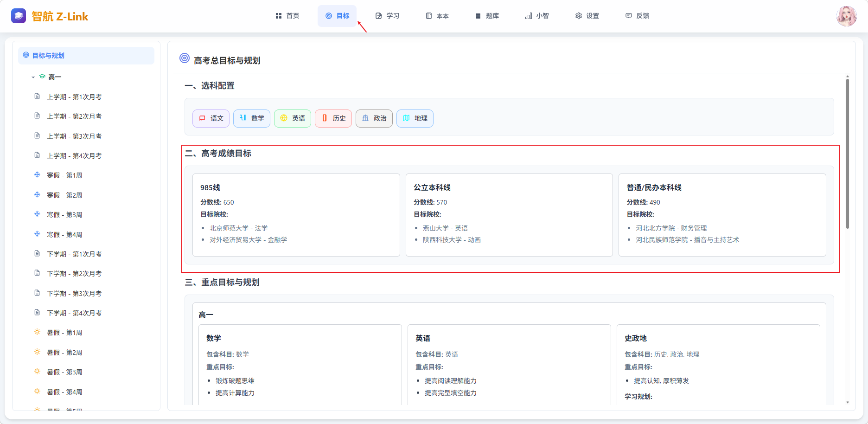Click the scrollbar down arrow in content panel

click(x=848, y=403)
